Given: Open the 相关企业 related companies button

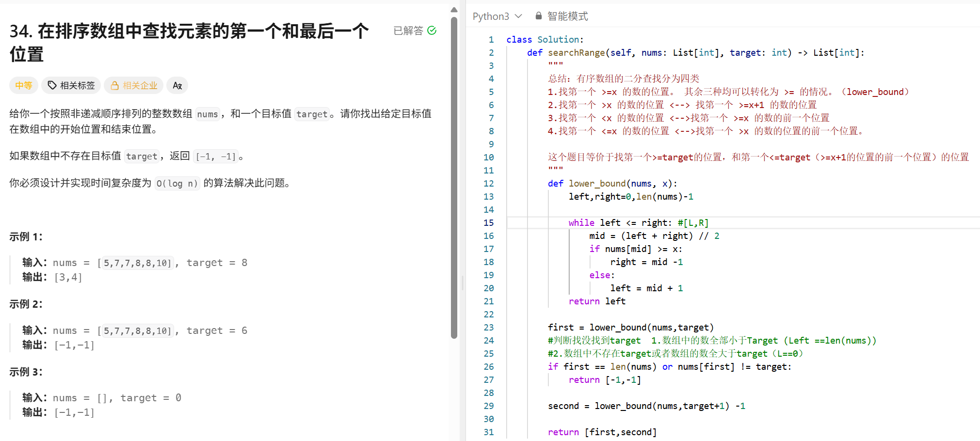Looking at the screenshot, I should [133, 85].
